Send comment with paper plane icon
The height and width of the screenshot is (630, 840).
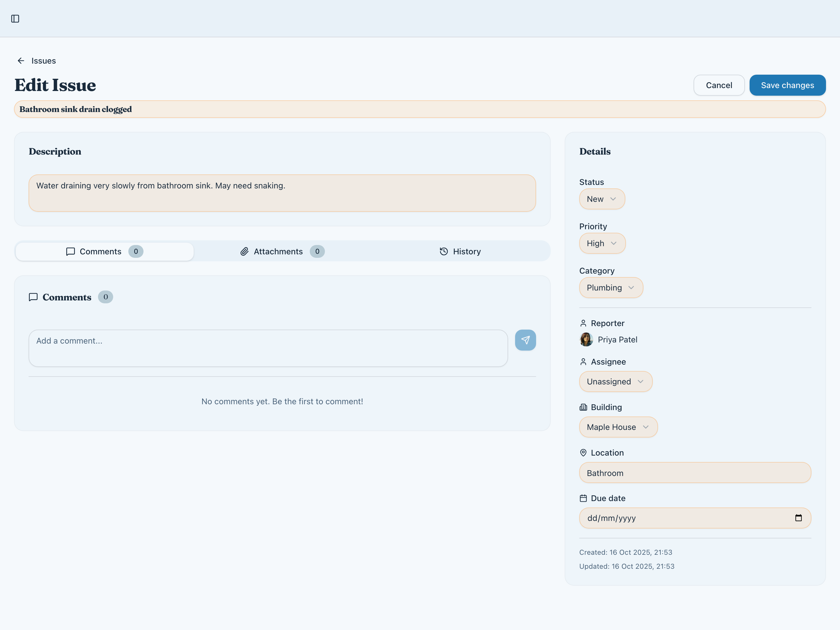pos(525,340)
